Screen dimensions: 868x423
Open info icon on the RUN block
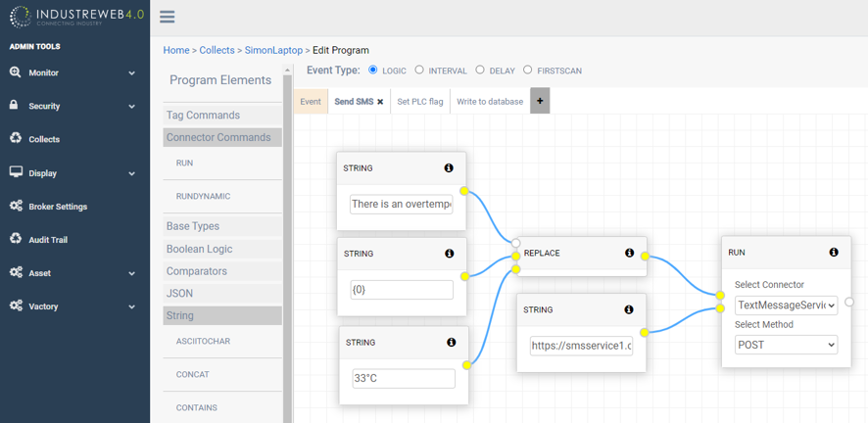[x=834, y=253]
